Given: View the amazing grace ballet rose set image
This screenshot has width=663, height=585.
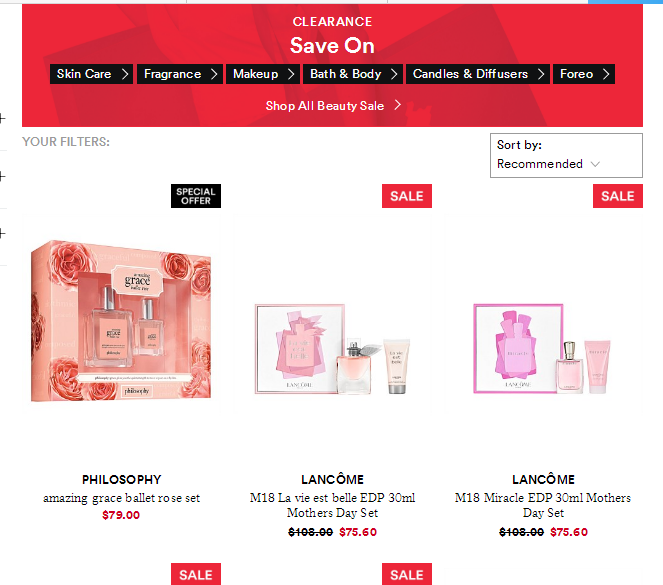Looking at the screenshot, I should 121,320.
